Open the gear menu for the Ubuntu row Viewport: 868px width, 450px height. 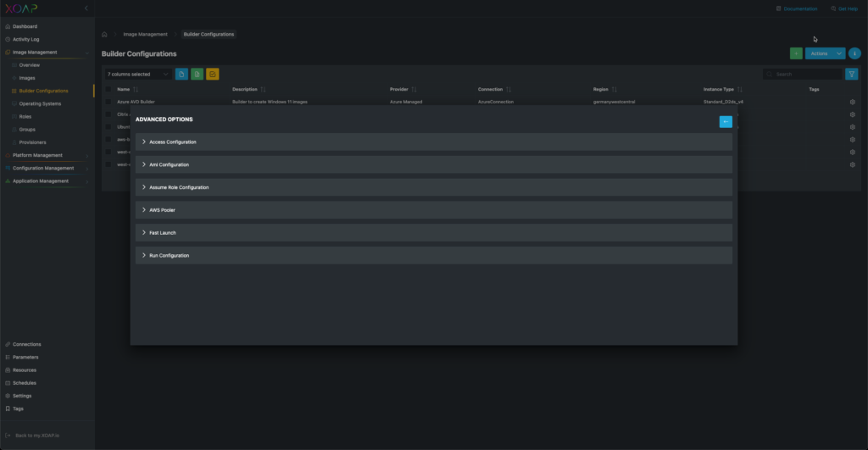(x=853, y=127)
